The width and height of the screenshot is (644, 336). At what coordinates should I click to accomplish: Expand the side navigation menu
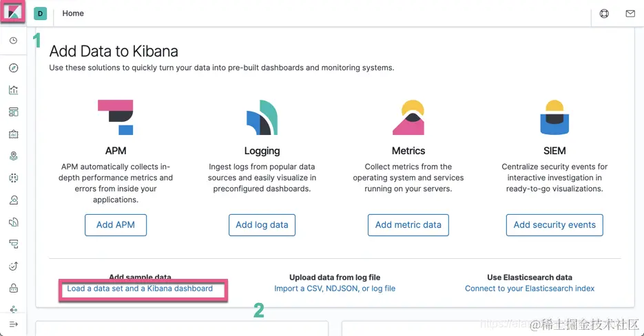(13, 324)
